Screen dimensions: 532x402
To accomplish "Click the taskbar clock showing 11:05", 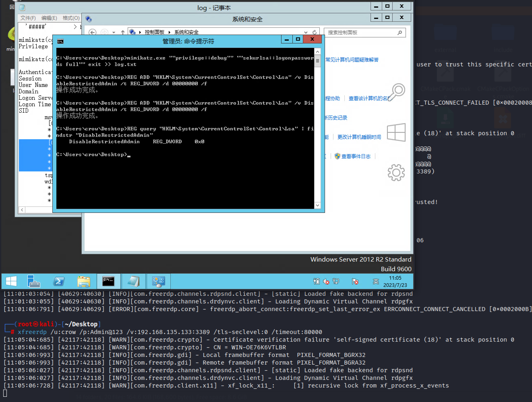I will (395, 281).
